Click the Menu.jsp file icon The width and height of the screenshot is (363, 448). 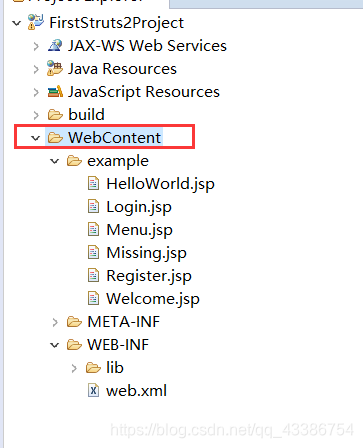pos(93,229)
